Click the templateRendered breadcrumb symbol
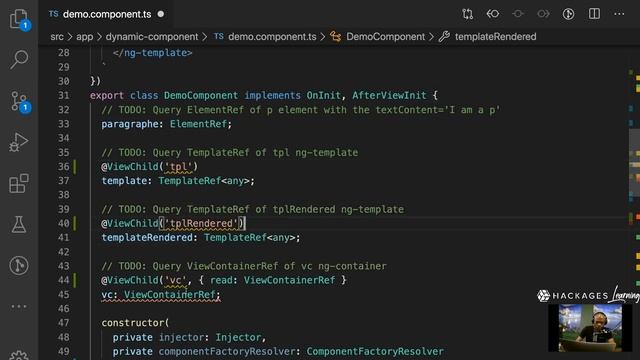Image resolution: width=640 pixels, height=360 pixels. [x=496, y=37]
